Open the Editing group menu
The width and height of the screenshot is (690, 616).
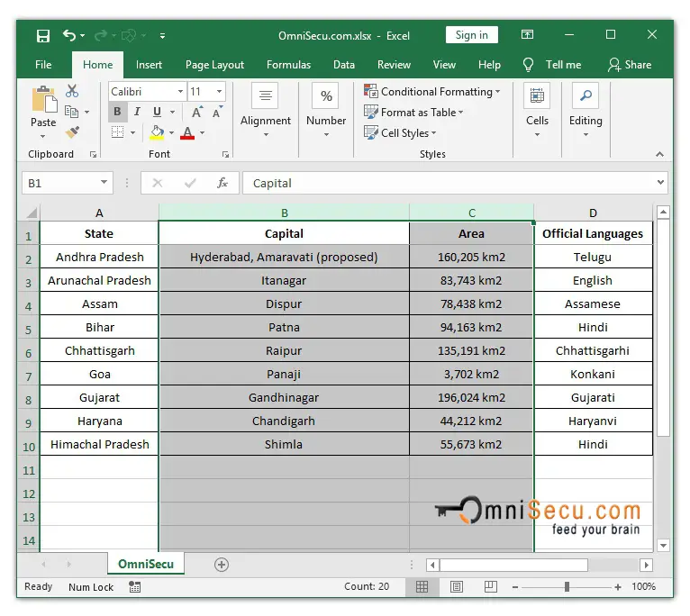[x=586, y=111]
